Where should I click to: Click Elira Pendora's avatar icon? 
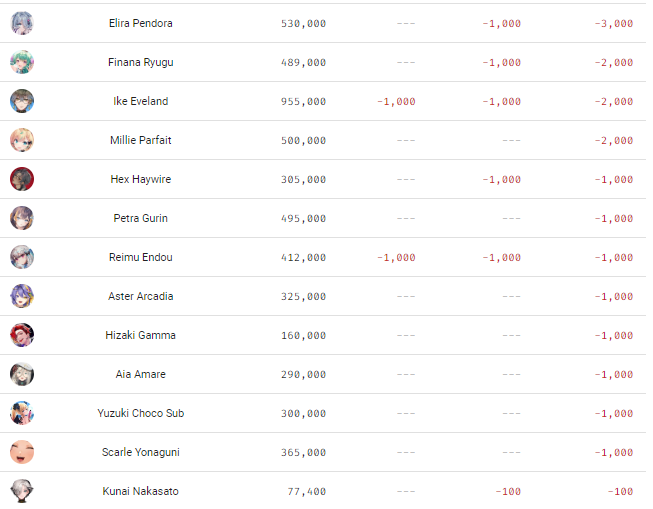pos(22,23)
